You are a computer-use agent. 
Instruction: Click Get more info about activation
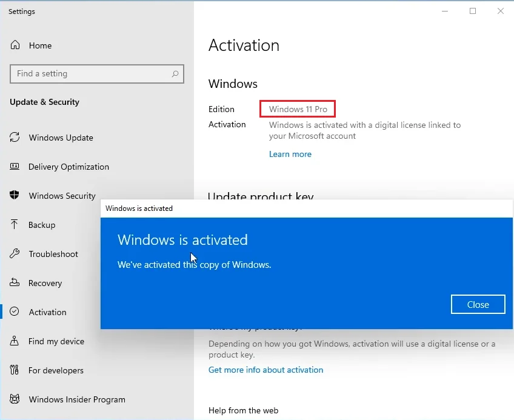coord(265,369)
